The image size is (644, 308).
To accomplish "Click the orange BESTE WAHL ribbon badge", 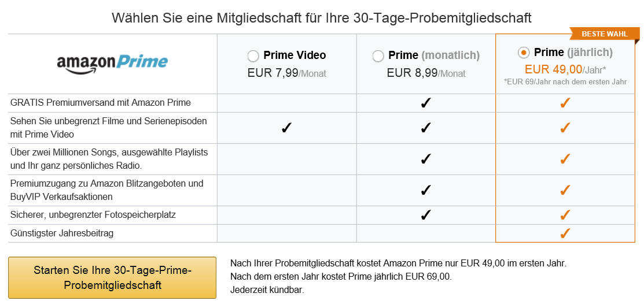I will tap(605, 34).
